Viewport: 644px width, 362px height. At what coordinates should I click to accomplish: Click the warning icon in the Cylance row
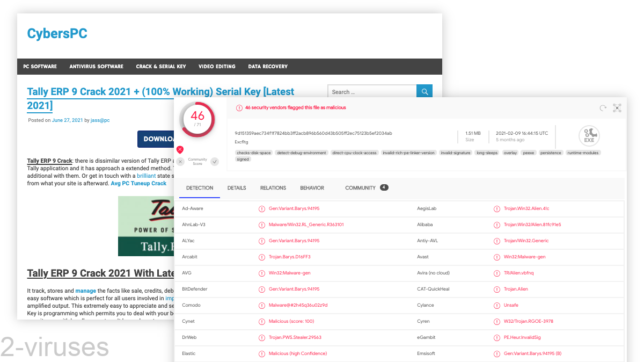click(x=497, y=305)
